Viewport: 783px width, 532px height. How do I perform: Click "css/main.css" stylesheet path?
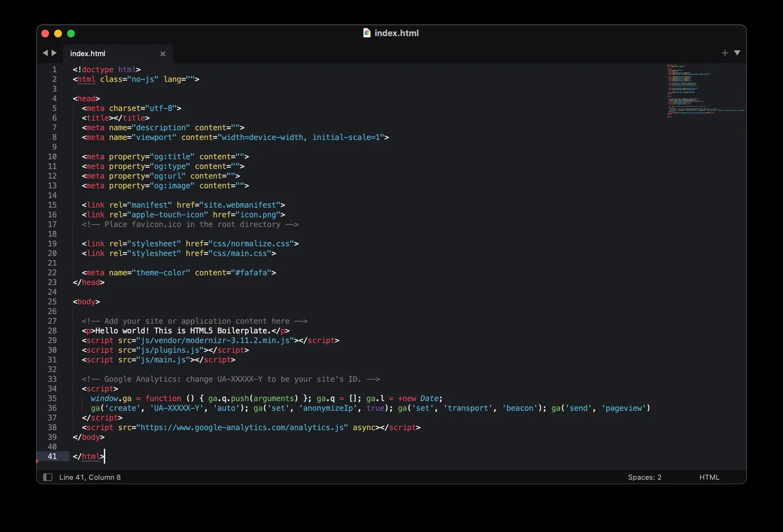pyautogui.click(x=240, y=253)
